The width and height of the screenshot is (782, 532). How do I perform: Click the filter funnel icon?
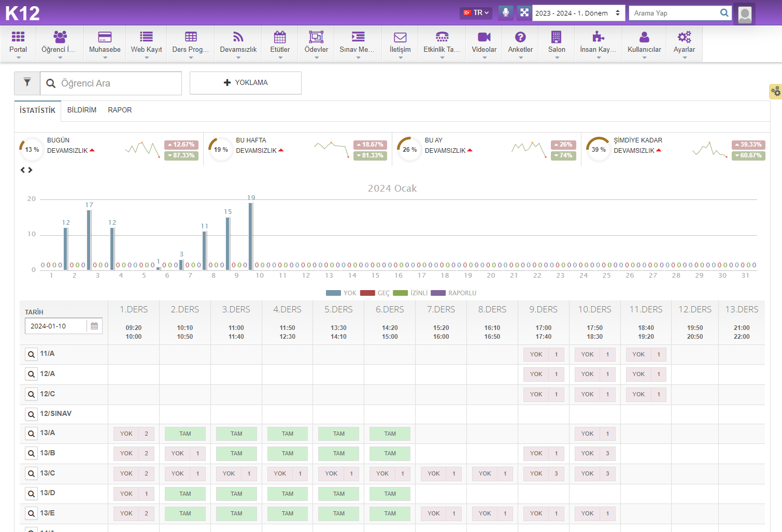(x=27, y=83)
